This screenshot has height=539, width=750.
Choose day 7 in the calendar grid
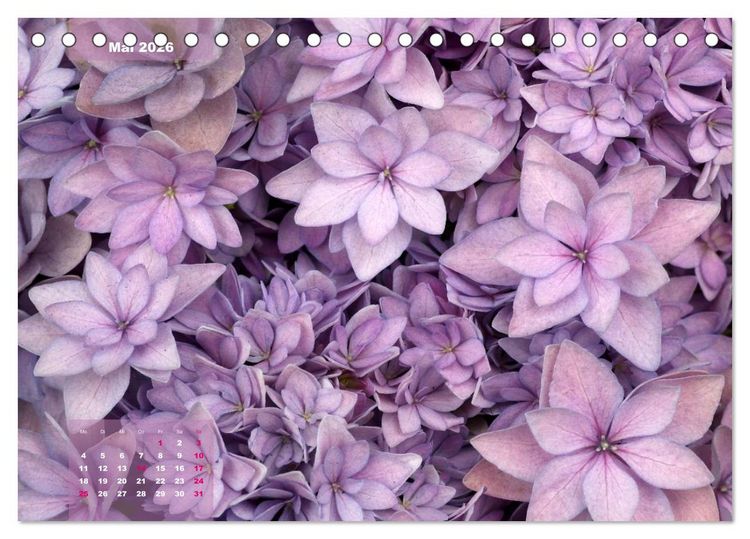pyautogui.click(x=141, y=456)
